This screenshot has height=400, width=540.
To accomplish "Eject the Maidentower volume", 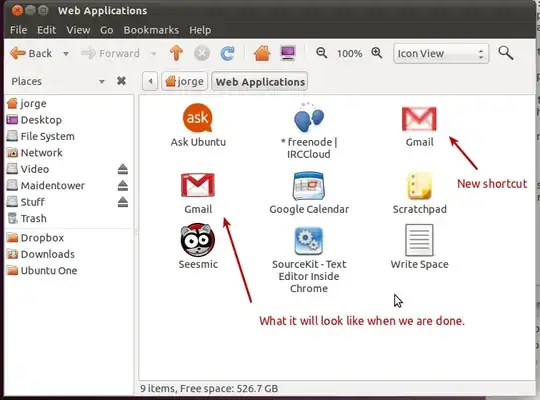I will [123, 185].
